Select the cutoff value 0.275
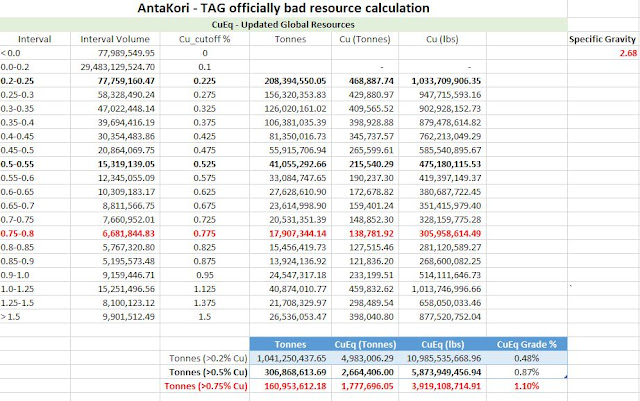Viewport: 640px width, 401px height. pos(204,95)
